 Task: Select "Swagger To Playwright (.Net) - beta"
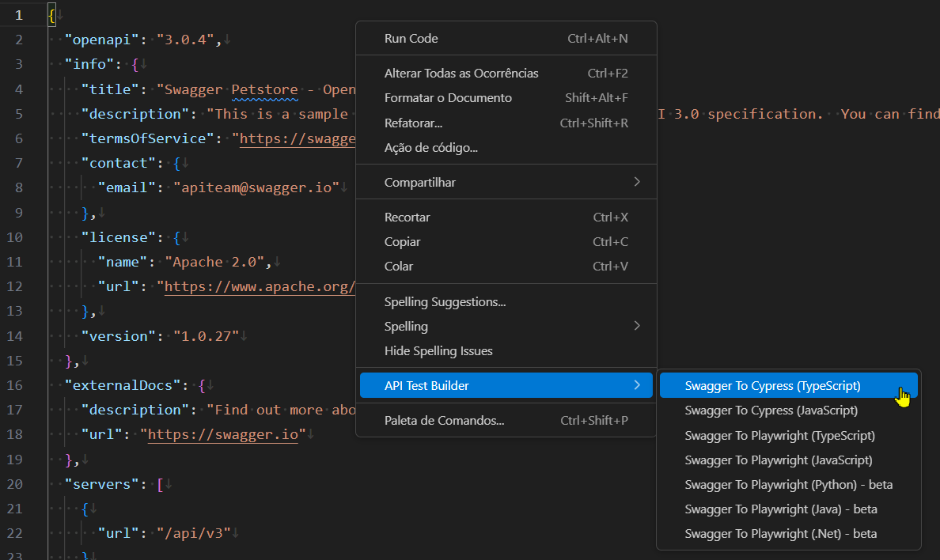pos(779,534)
